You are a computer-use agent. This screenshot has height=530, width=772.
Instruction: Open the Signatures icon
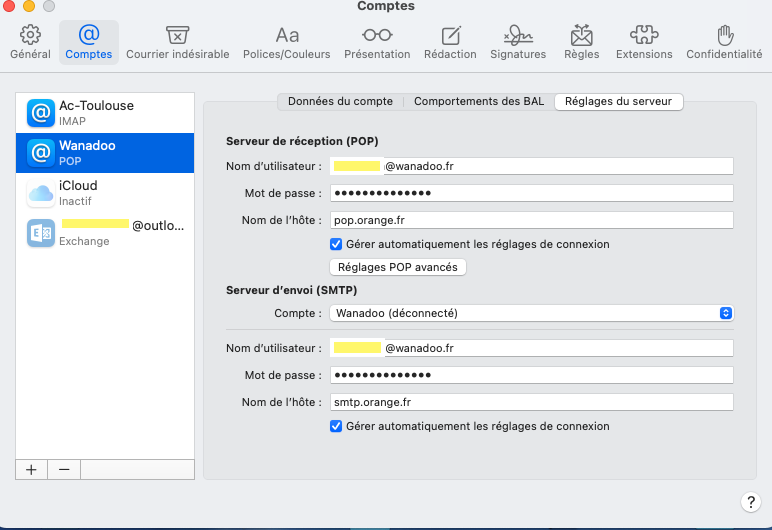(x=518, y=36)
